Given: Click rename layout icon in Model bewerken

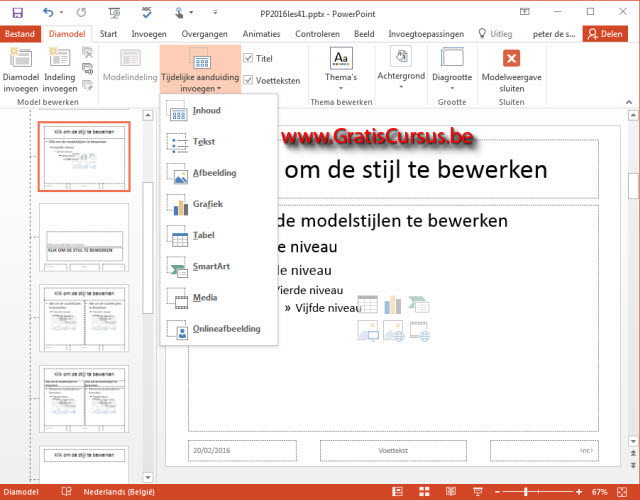Looking at the screenshot, I should point(87,69).
